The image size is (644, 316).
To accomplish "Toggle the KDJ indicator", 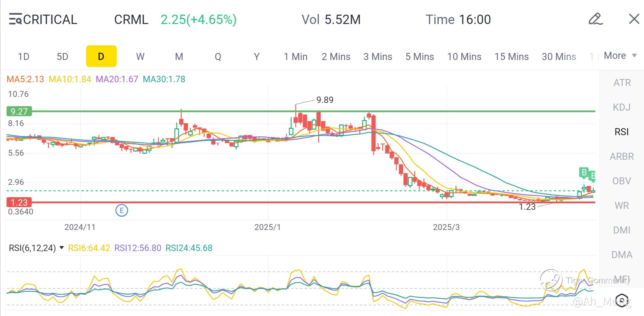I will (621, 107).
